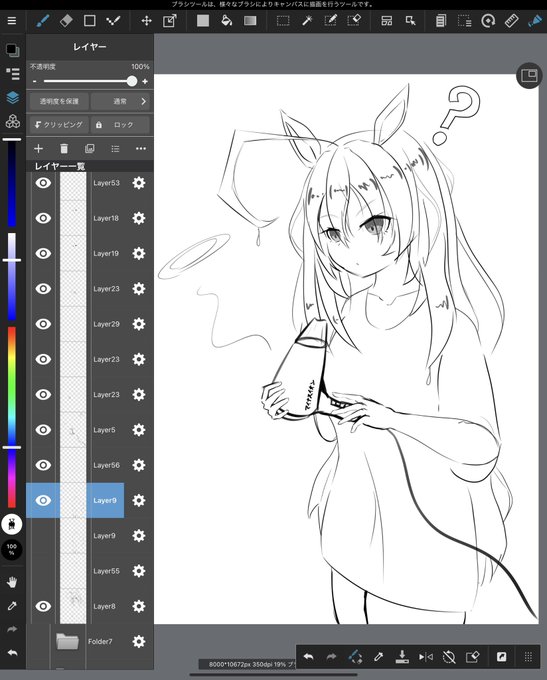Decrease opacity with the minus button
547x680 pixels.
point(34,81)
